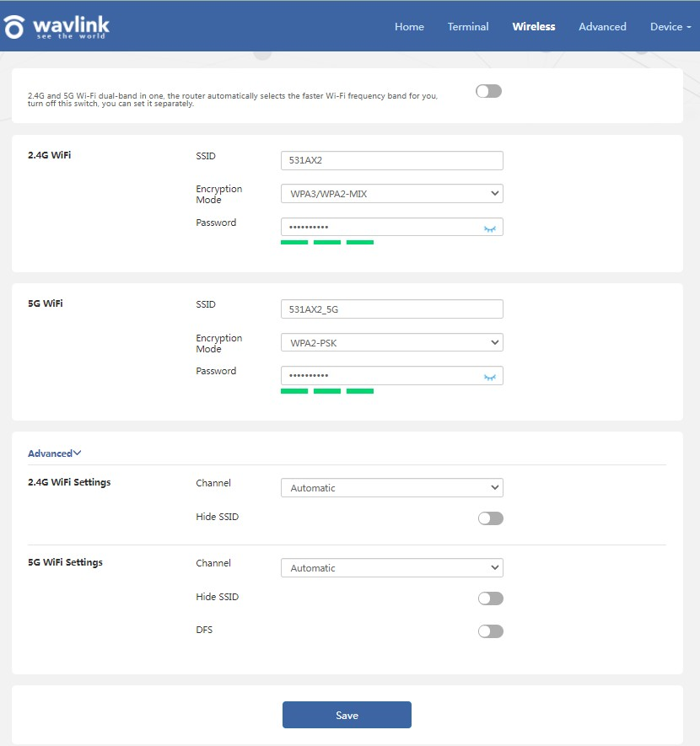Enable Hide SSID for 2.4G WiFi
This screenshot has width=700, height=746.
[x=490, y=518]
